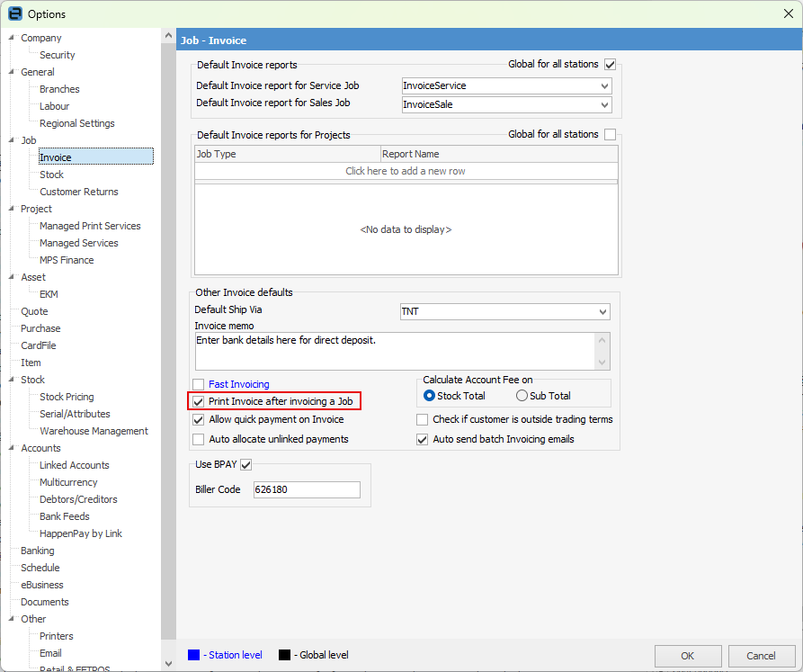Click the Fast Invoicing link text
Viewport: 803px width, 672px height.
coord(238,384)
